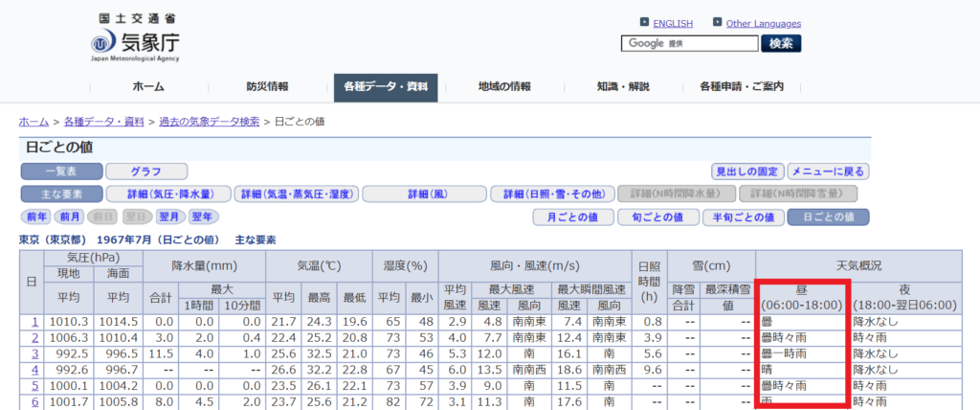Screen dimensions: 980x410
Task: Open 知識・解説 in the navigation bar
Action: point(623,87)
